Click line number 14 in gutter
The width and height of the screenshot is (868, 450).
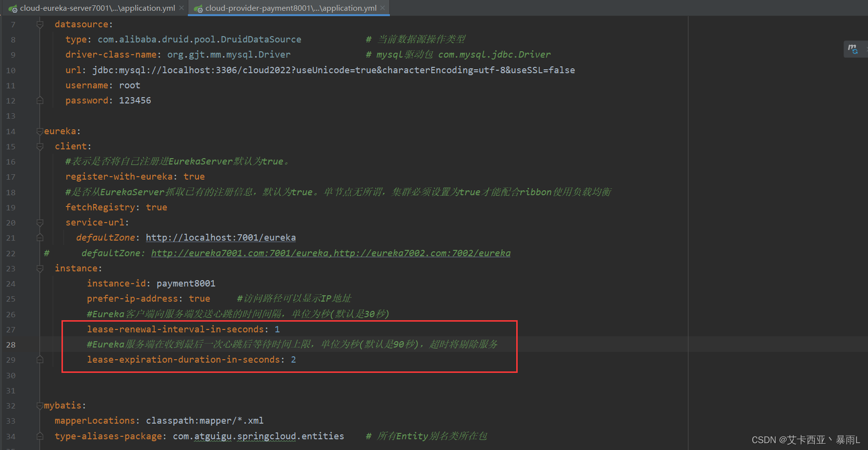[11, 131]
